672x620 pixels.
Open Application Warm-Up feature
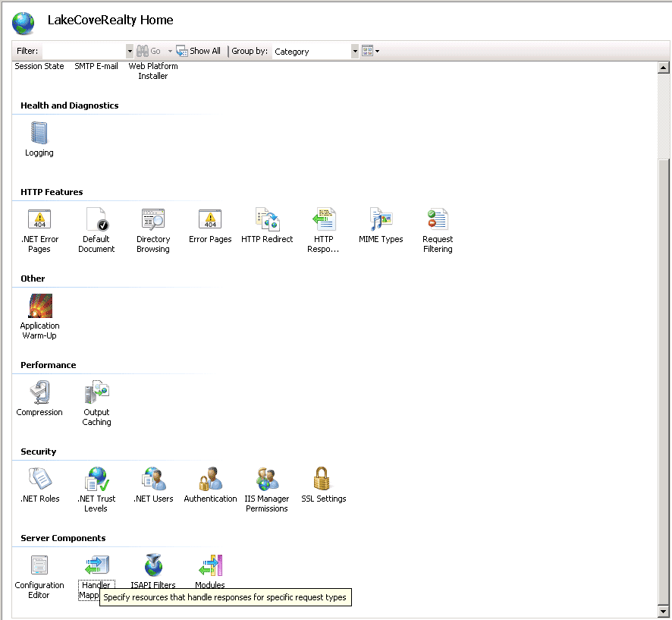click(x=39, y=317)
